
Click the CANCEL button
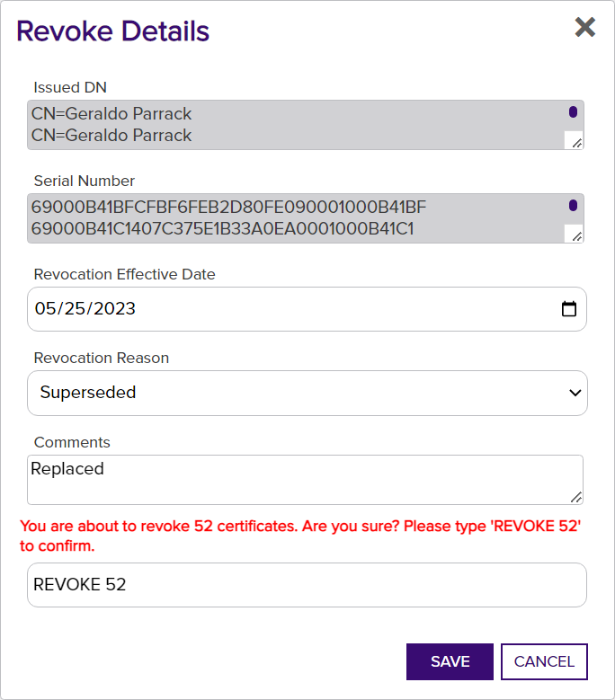click(544, 661)
